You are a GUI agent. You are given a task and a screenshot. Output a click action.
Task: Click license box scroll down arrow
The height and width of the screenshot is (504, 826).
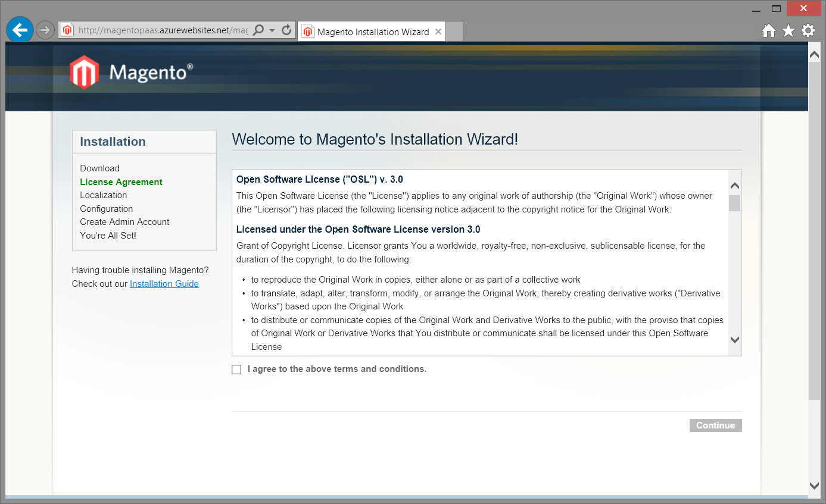[735, 340]
